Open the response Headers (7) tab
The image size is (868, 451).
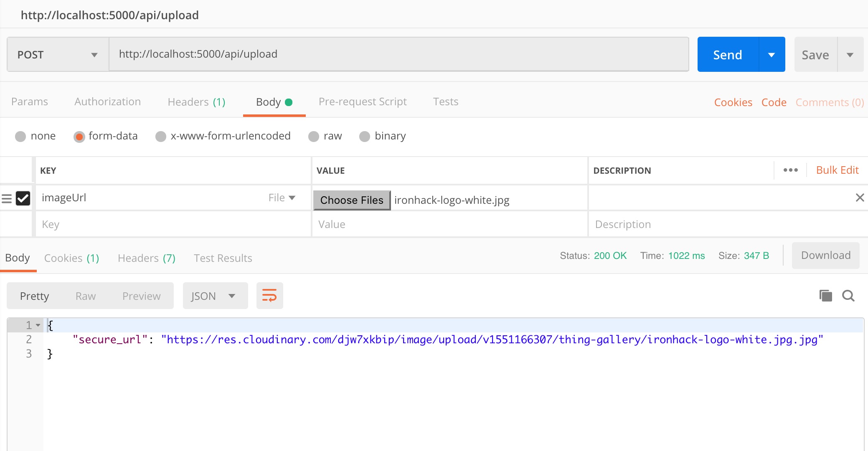point(146,258)
